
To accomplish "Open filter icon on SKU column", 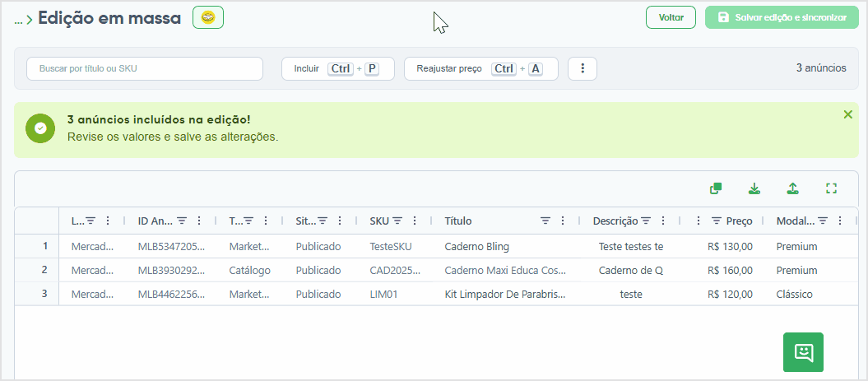I will [x=397, y=221].
